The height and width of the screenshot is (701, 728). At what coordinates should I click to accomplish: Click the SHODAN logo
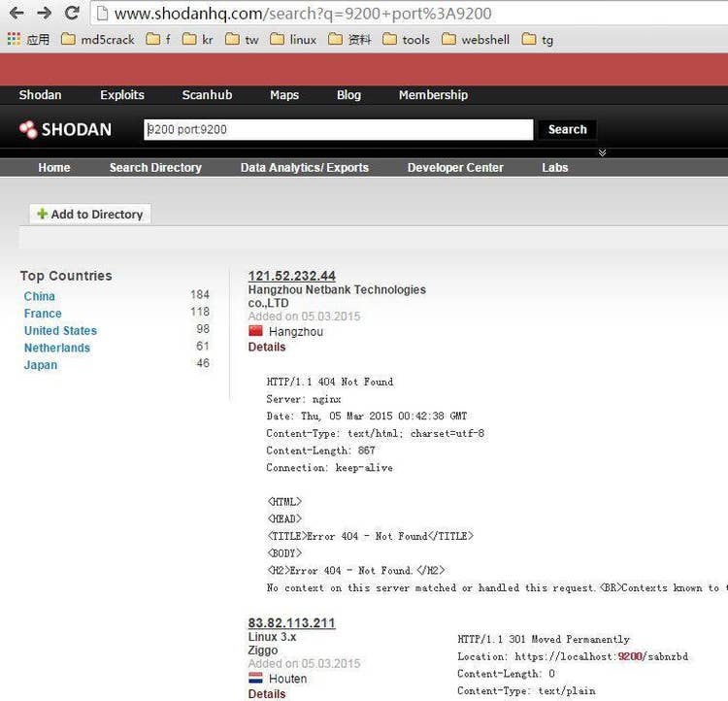(x=65, y=129)
